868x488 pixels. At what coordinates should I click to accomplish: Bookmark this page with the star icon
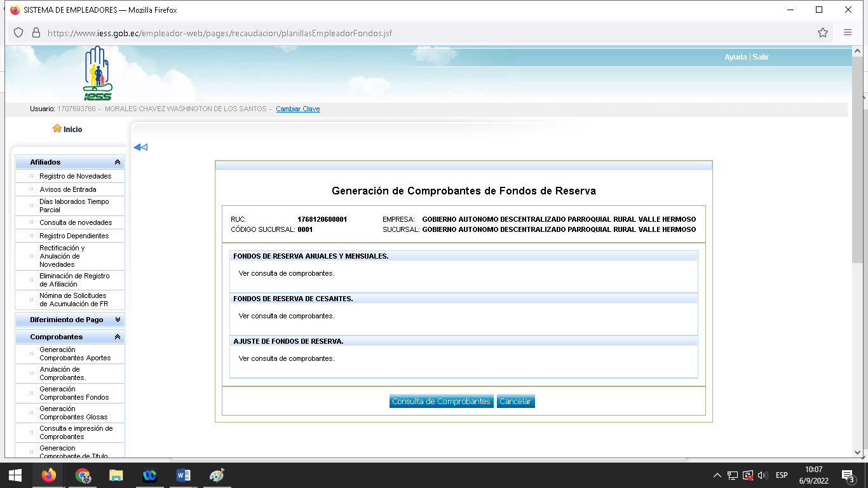[823, 32]
